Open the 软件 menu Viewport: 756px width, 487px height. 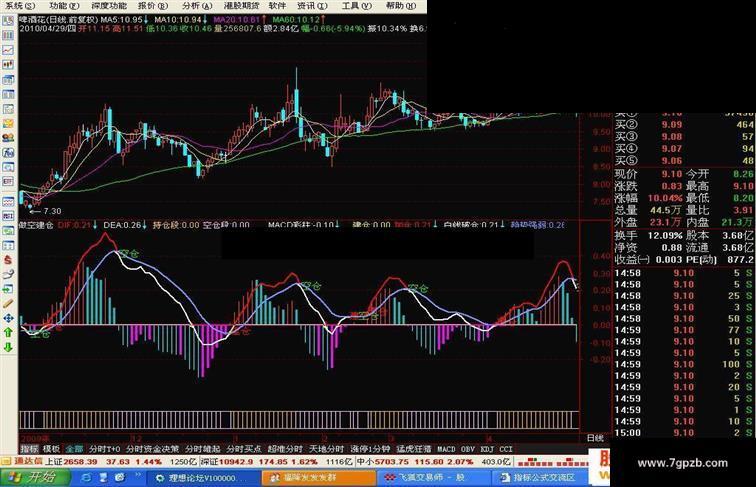pyautogui.click(x=277, y=6)
